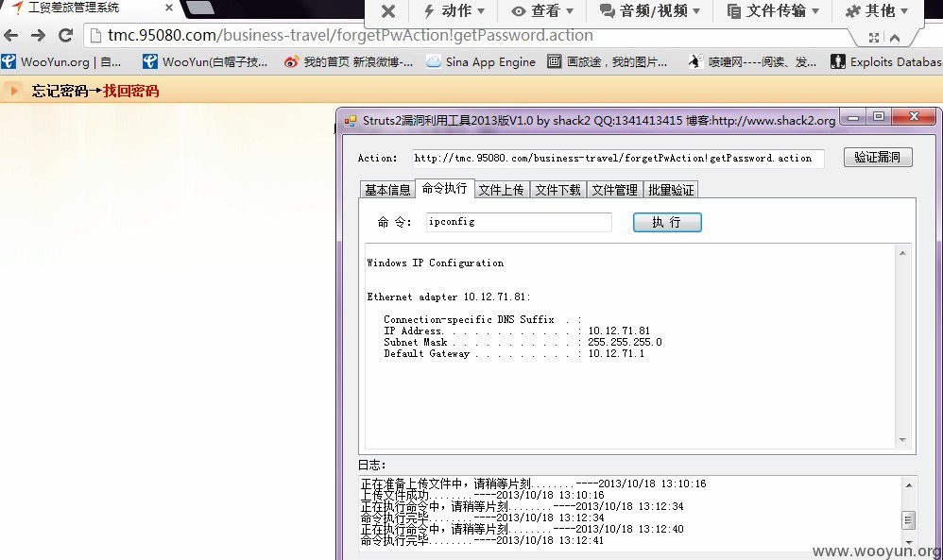Click the Struts2 tool window title icon

coord(350,121)
